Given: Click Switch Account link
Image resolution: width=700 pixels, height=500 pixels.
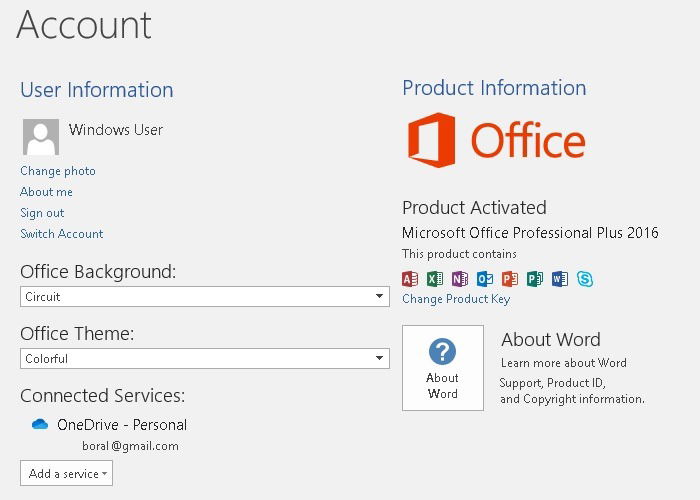Looking at the screenshot, I should pos(62,234).
